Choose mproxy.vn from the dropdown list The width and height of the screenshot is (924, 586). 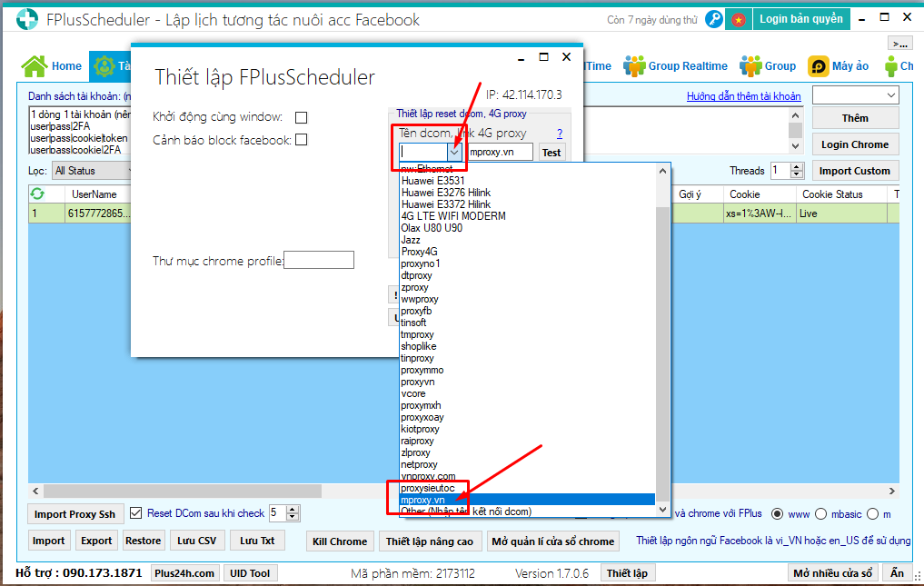tap(527, 500)
